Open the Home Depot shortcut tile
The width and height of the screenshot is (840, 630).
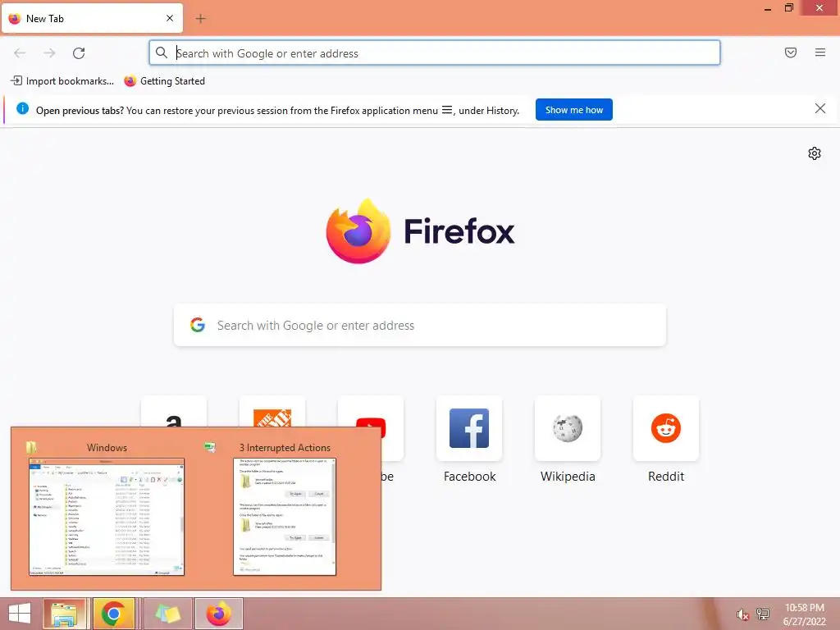click(272, 412)
